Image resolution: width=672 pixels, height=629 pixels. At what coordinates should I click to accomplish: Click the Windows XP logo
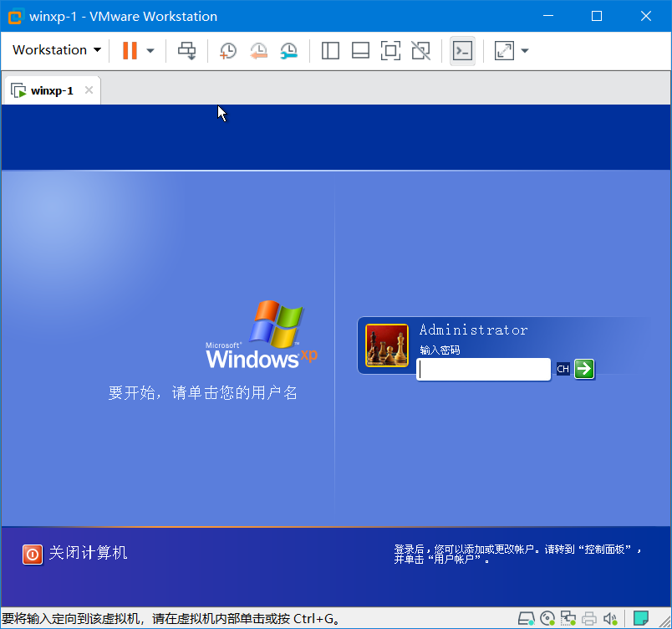point(262,335)
